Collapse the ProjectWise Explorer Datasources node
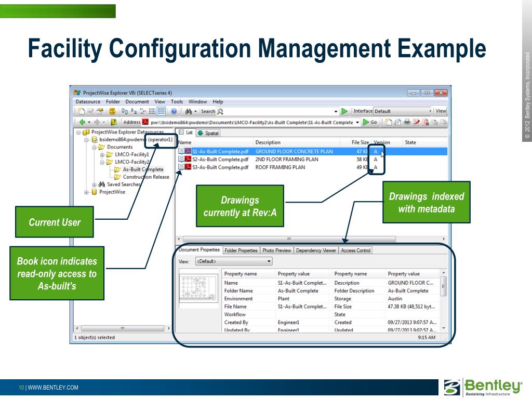 78,132
